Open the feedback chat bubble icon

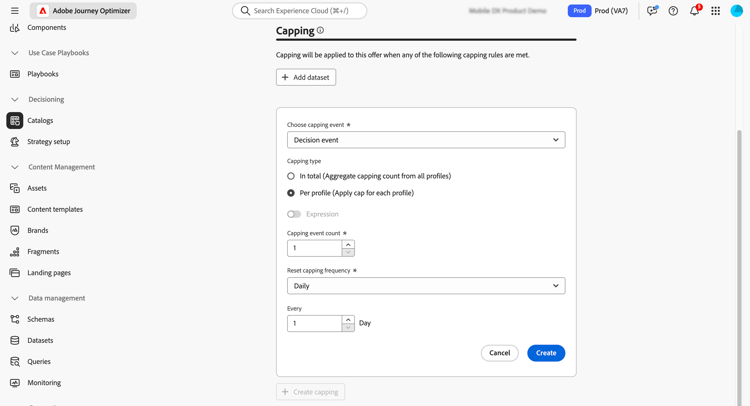tap(652, 11)
